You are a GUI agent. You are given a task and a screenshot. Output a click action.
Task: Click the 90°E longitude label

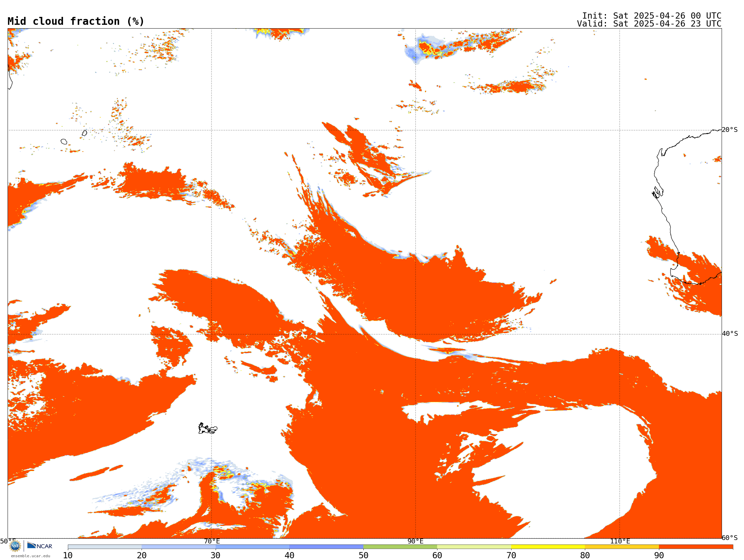415,541
